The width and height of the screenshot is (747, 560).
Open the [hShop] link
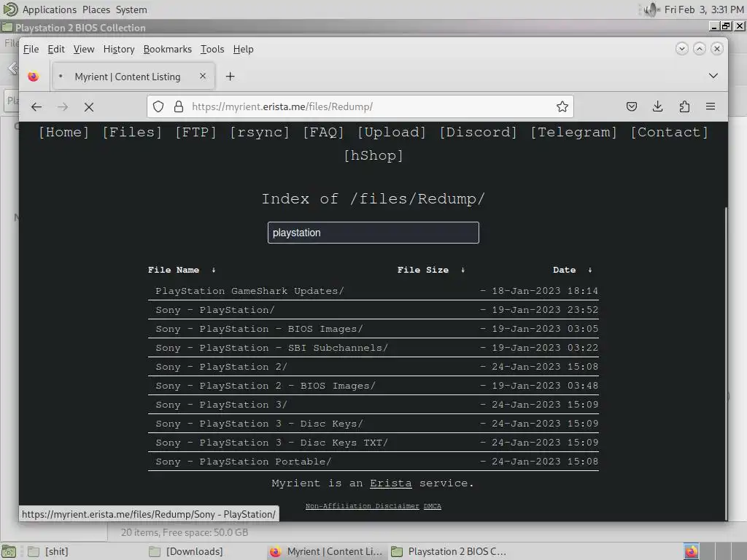coord(373,156)
